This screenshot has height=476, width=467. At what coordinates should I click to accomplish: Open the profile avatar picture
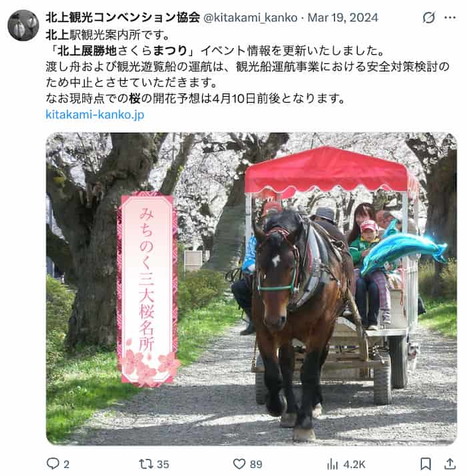23,25
